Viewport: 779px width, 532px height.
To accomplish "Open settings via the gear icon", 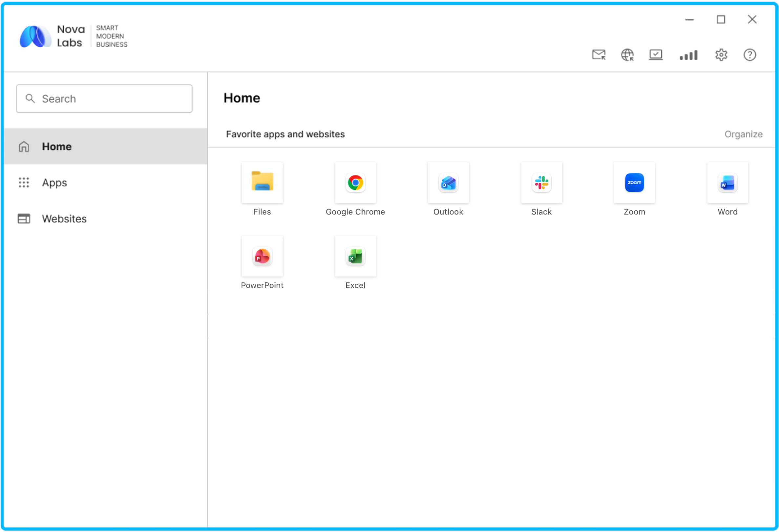I will click(721, 54).
